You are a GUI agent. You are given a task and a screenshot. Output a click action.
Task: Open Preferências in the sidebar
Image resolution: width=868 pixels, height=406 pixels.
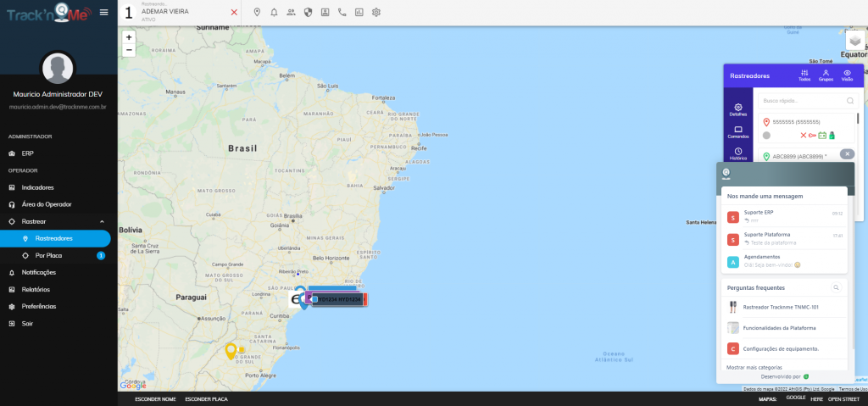click(x=58, y=306)
